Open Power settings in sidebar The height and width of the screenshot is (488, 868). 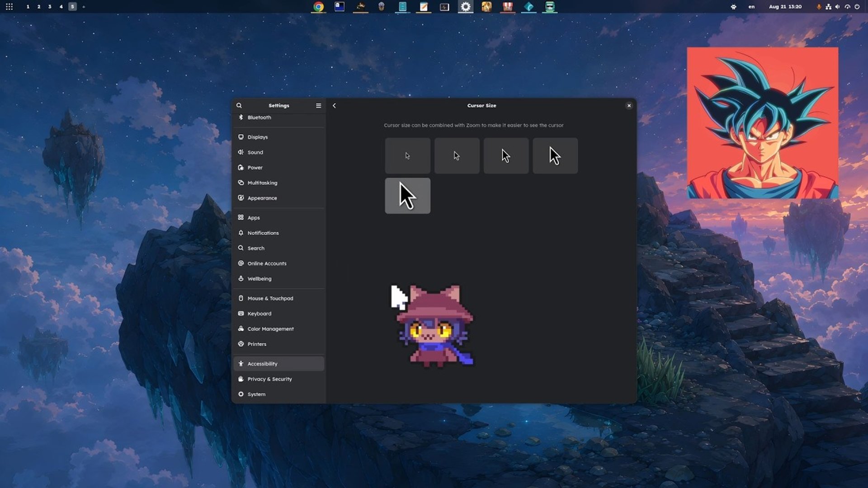(279, 168)
